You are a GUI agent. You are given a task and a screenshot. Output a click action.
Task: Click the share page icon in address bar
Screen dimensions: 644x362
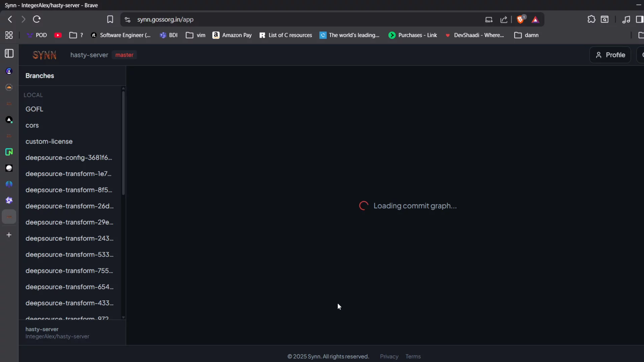point(504,19)
